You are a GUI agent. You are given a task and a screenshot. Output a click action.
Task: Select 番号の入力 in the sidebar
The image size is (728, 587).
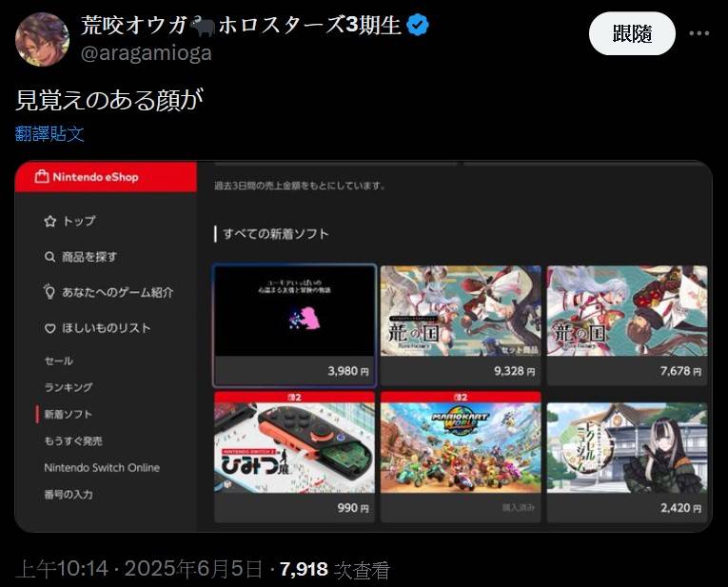(x=69, y=494)
